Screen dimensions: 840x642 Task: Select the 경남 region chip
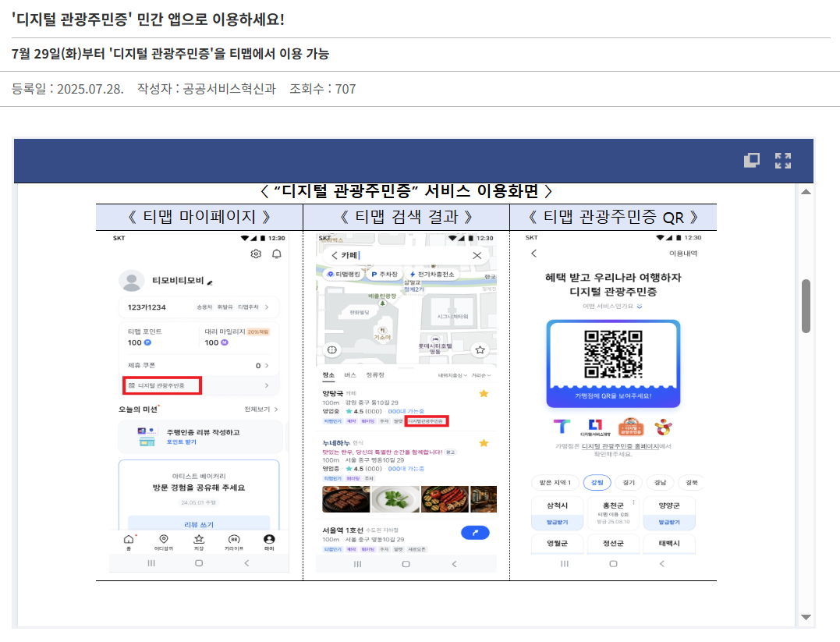pyautogui.click(x=660, y=483)
